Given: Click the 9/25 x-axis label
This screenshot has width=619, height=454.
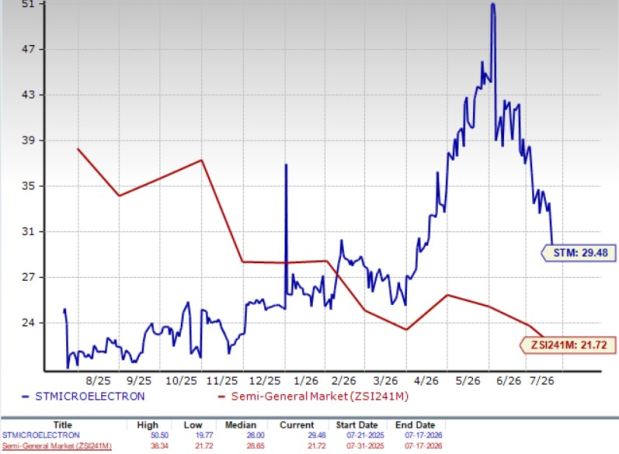Looking at the screenshot, I should coord(139,381).
